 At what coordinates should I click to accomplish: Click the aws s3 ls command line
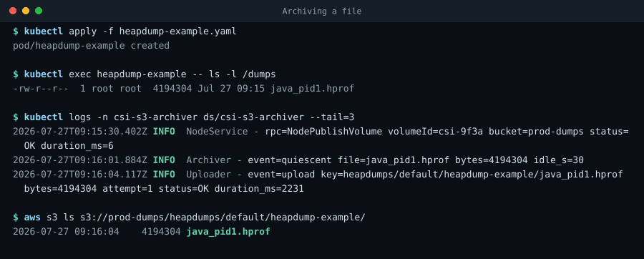(x=189, y=217)
